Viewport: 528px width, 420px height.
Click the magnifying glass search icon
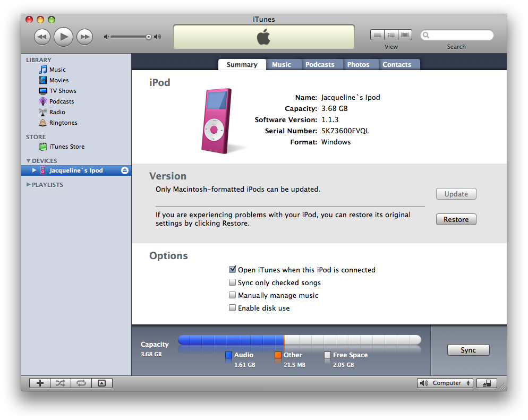pos(426,35)
